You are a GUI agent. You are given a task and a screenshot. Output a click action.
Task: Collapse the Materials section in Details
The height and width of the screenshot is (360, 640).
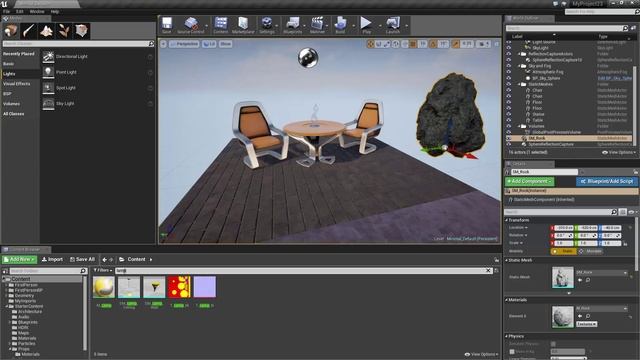click(507, 300)
